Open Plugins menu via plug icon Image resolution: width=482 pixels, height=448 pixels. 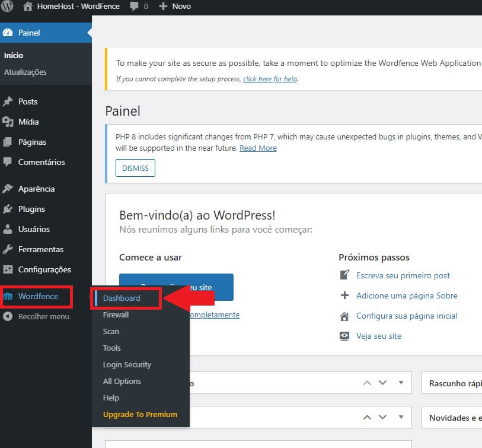[8, 209]
